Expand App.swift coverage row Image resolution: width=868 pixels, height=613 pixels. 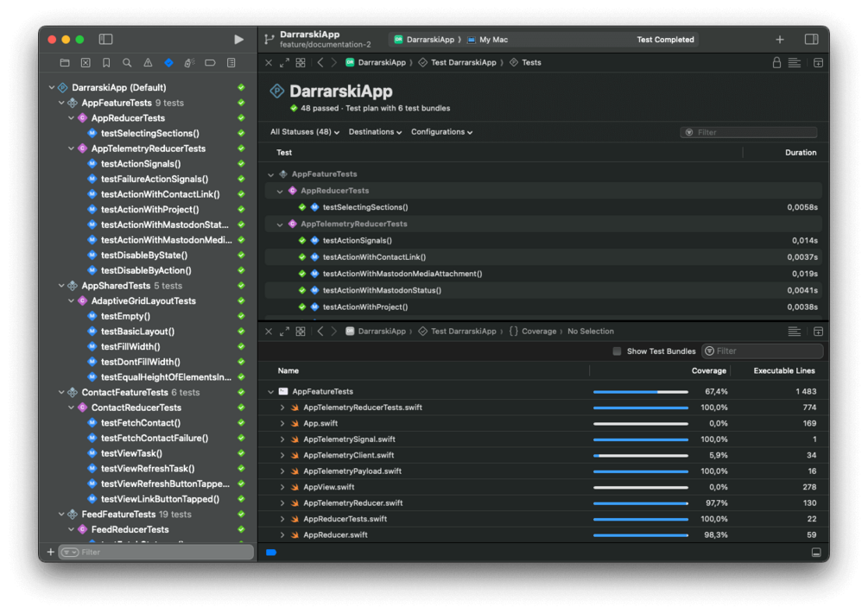282,423
